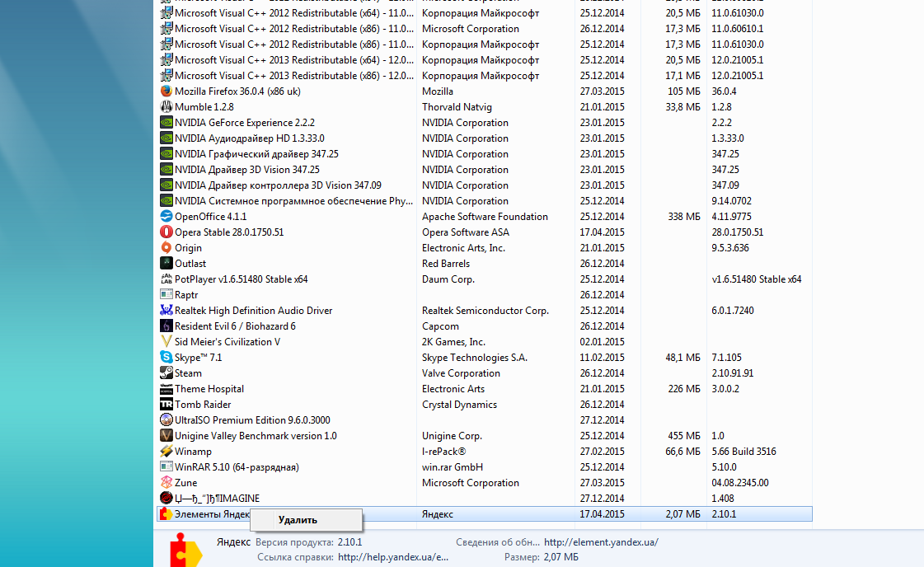Image resolution: width=924 pixels, height=567 pixels.
Task: Open the help.yandex.ua help link
Action: click(x=393, y=557)
